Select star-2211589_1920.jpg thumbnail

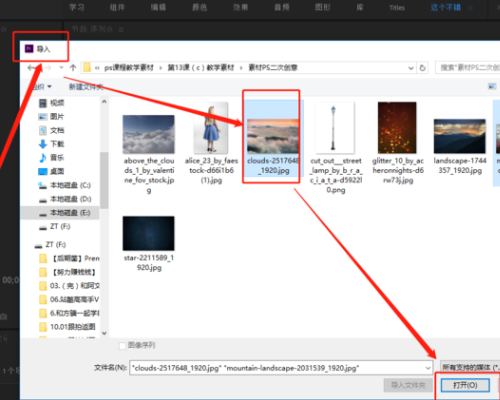click(x=149, y=233)
